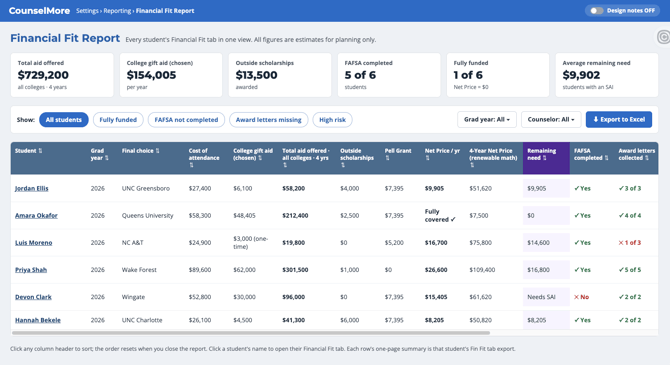Screen dimensions: 670x365
Task: Click Luis Moreno's '1 of 3' award letters
Action: [x=630, y=243]
